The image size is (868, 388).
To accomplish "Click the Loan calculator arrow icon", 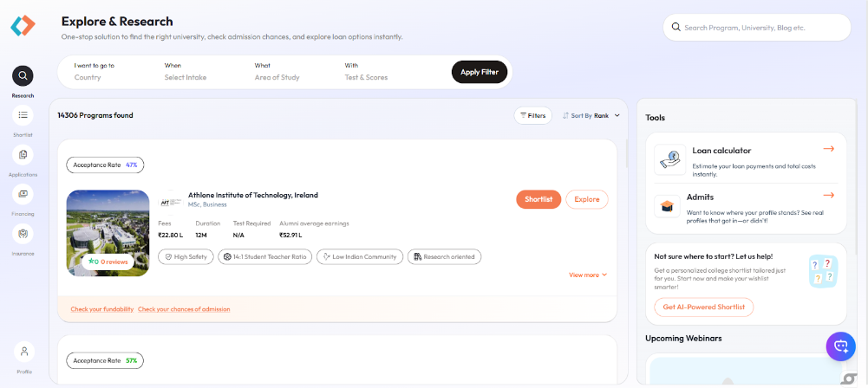I will (829, 149).
